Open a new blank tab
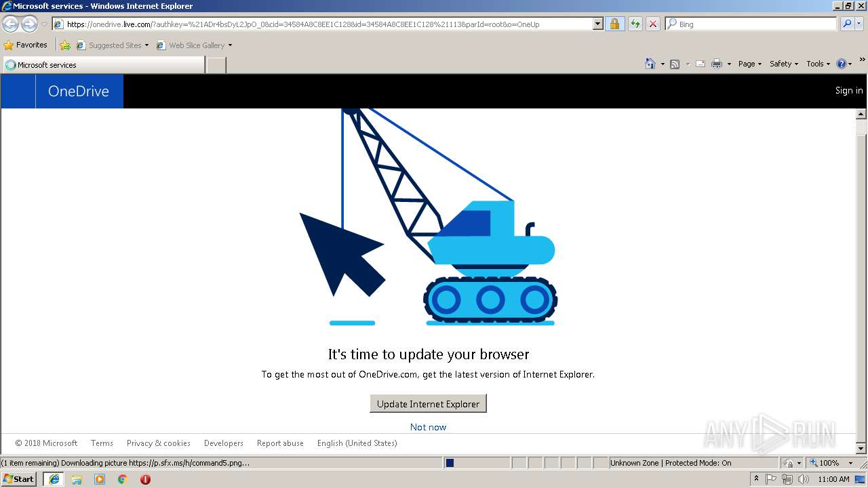This screenshot has width=868, height=488. click(216, 65)
